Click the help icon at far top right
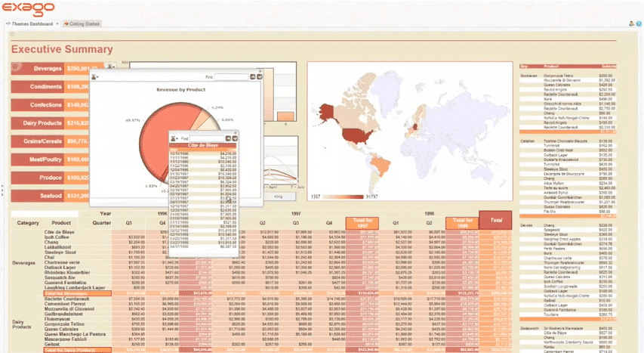Screen dimensions: 644x353 (639, 23)
